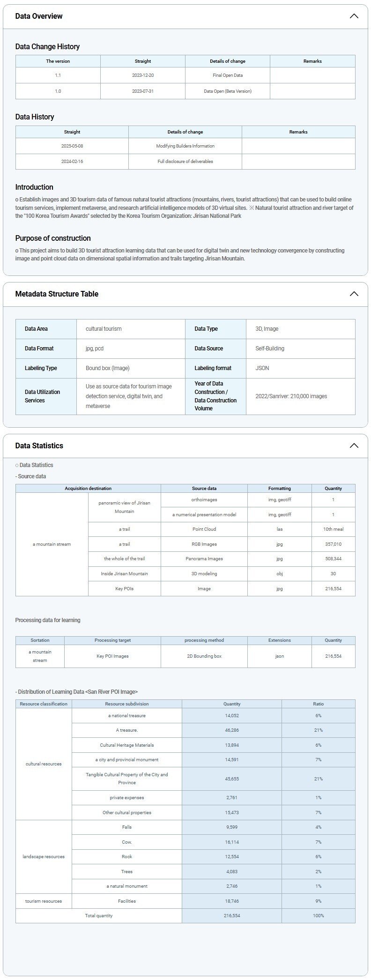Click the Resource subdivision column header
Screen dimensions: 371x980
(x=126, y=704)
